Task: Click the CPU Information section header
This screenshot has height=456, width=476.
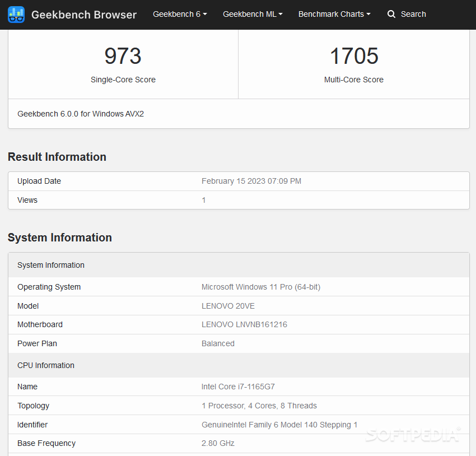Action: tap(239, 365)
